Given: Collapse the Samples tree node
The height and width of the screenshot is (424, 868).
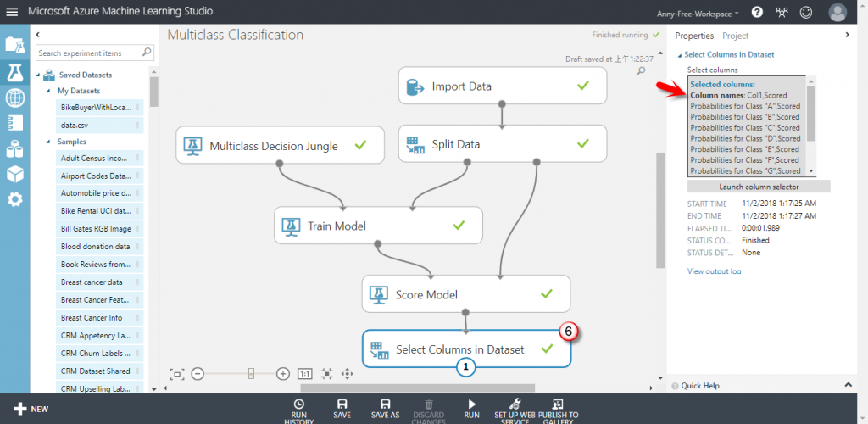Looking at the screenshot, I should [x=48, y=142].
